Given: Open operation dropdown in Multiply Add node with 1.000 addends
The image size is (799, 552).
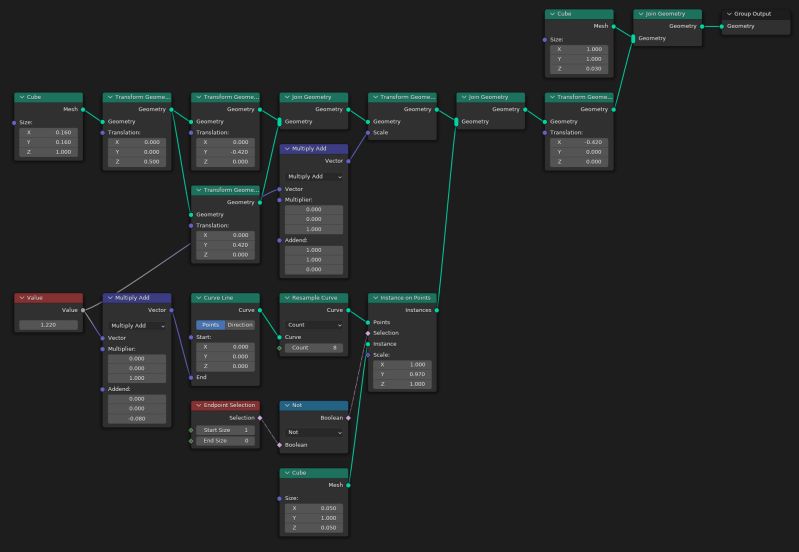Looking at the screenshot, I should point(314,176).
